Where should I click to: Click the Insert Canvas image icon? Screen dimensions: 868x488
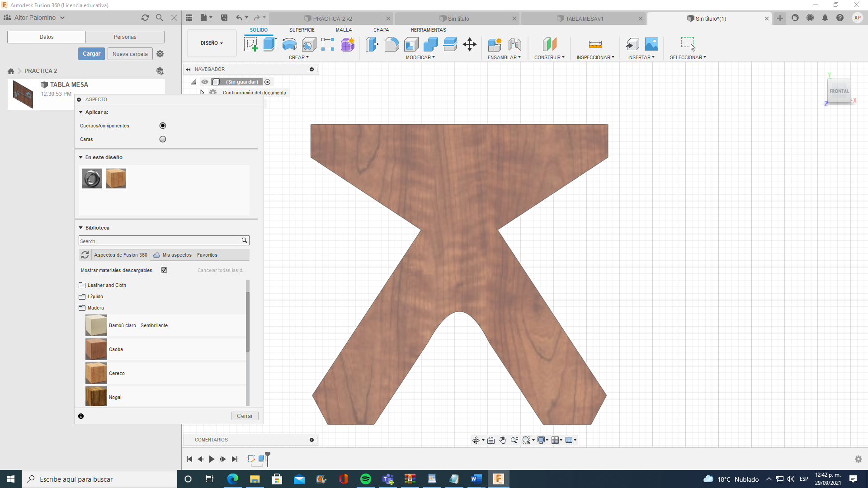click(651, 44)
